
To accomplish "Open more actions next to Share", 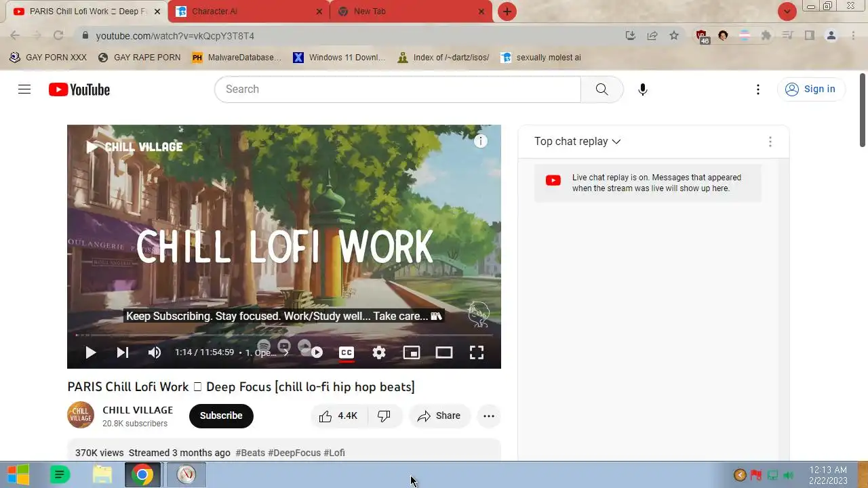I will click(x=489, y=416).
